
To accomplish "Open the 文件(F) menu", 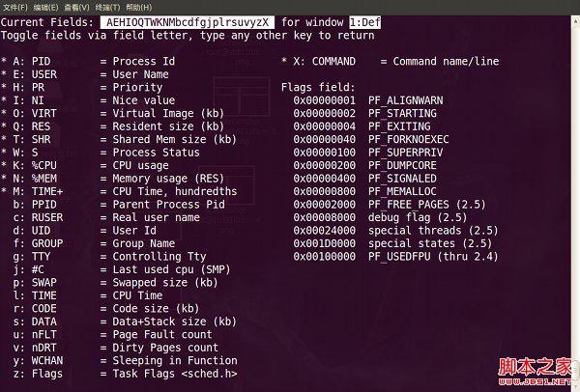I will click(x=17, y=6).
